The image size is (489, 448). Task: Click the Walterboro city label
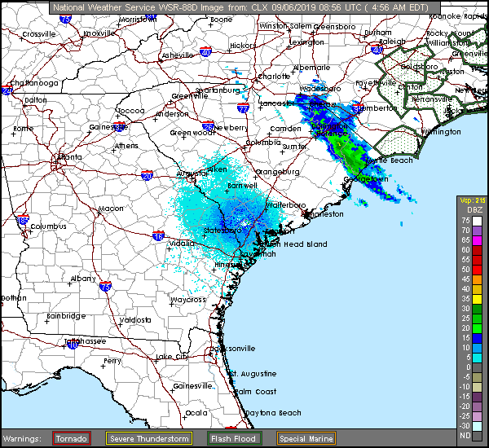click(x=286, y=205)
